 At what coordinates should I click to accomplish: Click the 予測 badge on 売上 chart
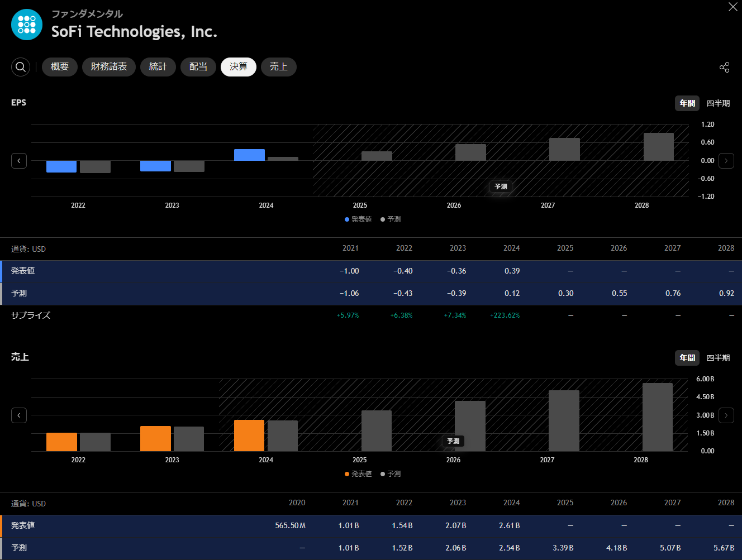click(x=453, y=441)
